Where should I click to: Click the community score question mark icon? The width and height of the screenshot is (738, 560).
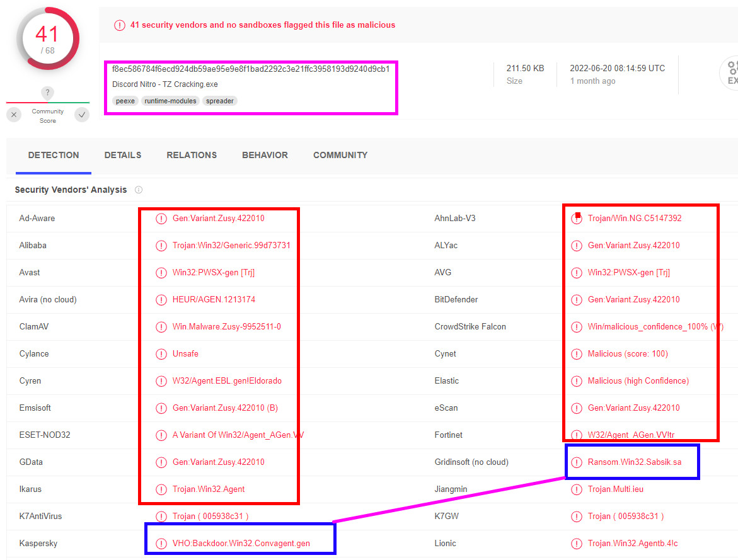(47, 92)
